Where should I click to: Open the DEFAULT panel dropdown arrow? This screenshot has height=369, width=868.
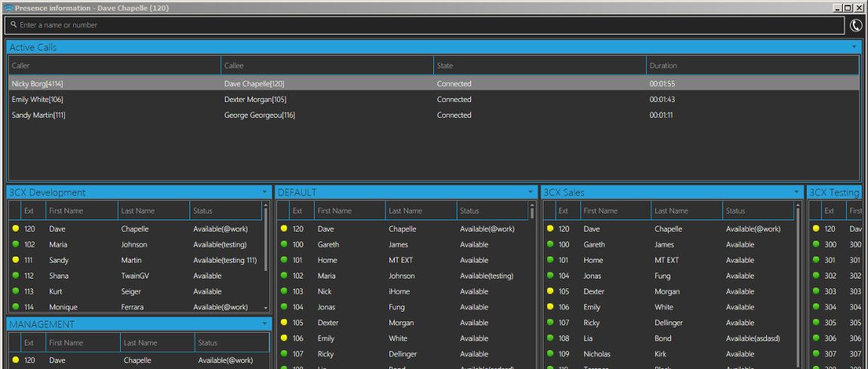[x=531, y=192]
